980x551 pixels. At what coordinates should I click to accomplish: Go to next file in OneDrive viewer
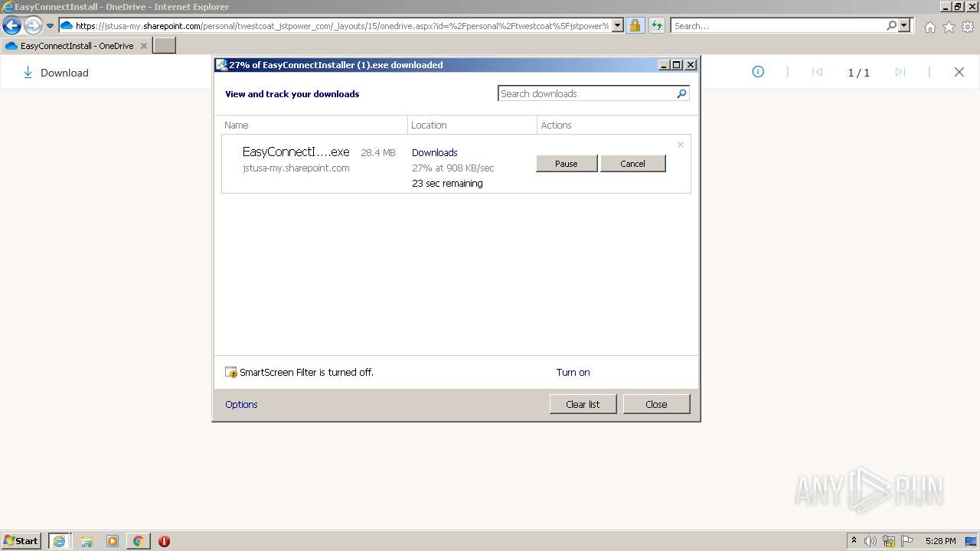[900, 72]
